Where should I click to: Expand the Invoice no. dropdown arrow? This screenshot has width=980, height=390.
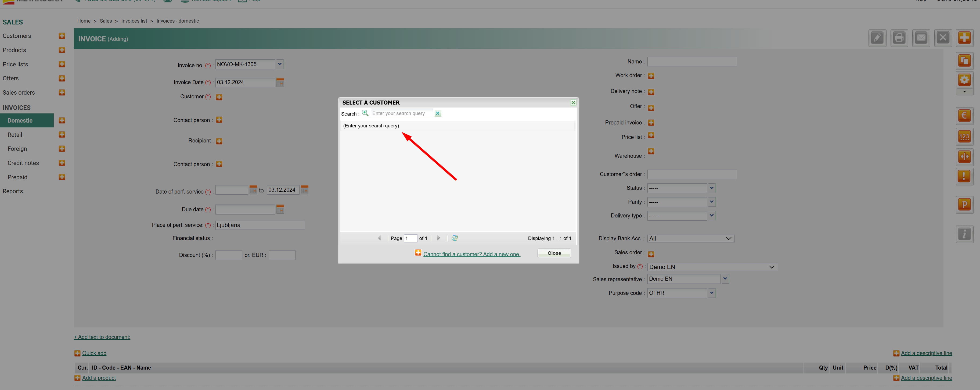[280, 64]
